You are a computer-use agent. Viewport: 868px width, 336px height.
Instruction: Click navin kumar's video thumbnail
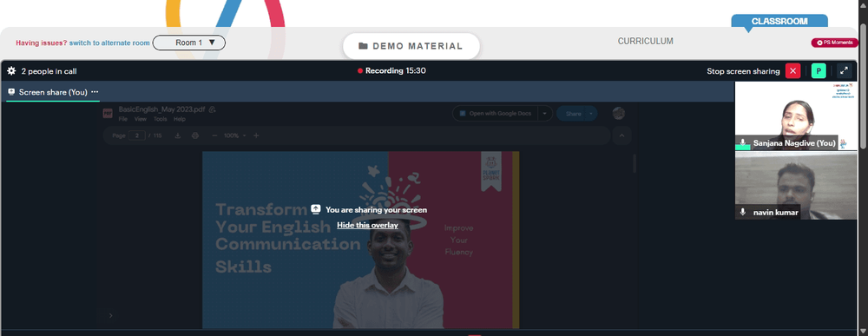coord(796,186)
